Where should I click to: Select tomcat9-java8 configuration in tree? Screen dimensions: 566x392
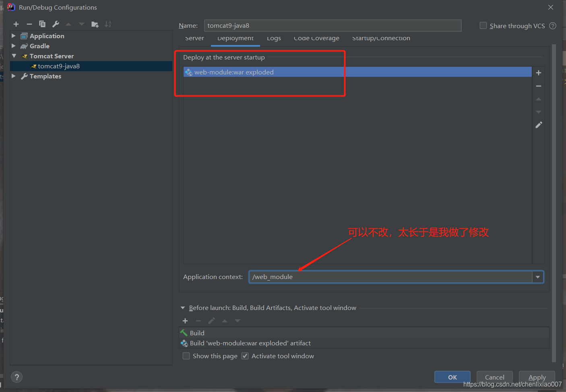(91, 66)
